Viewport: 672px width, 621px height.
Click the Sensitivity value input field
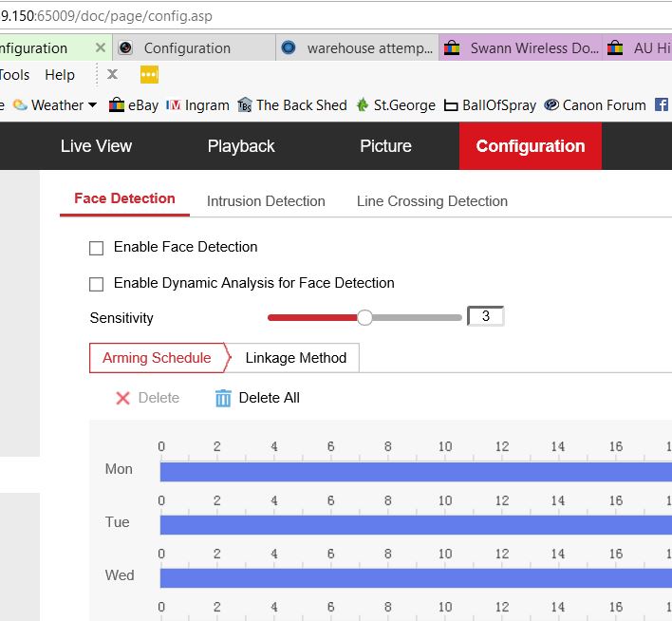(485, 317)
